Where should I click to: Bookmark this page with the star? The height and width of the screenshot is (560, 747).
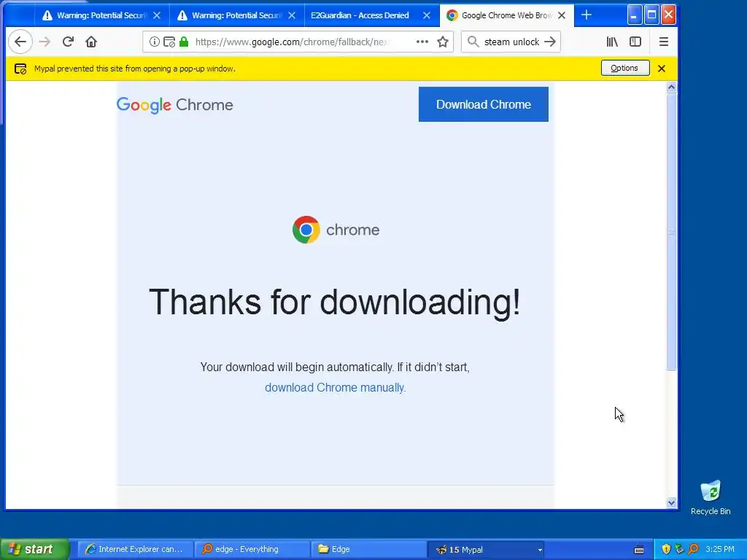coord(443,42)
